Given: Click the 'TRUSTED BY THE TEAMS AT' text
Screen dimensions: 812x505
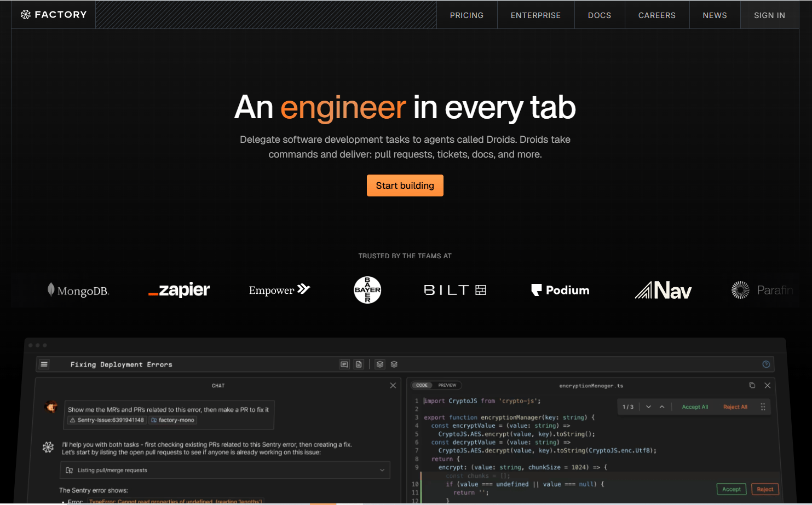Looking at the screenshot, I should 405,256.
